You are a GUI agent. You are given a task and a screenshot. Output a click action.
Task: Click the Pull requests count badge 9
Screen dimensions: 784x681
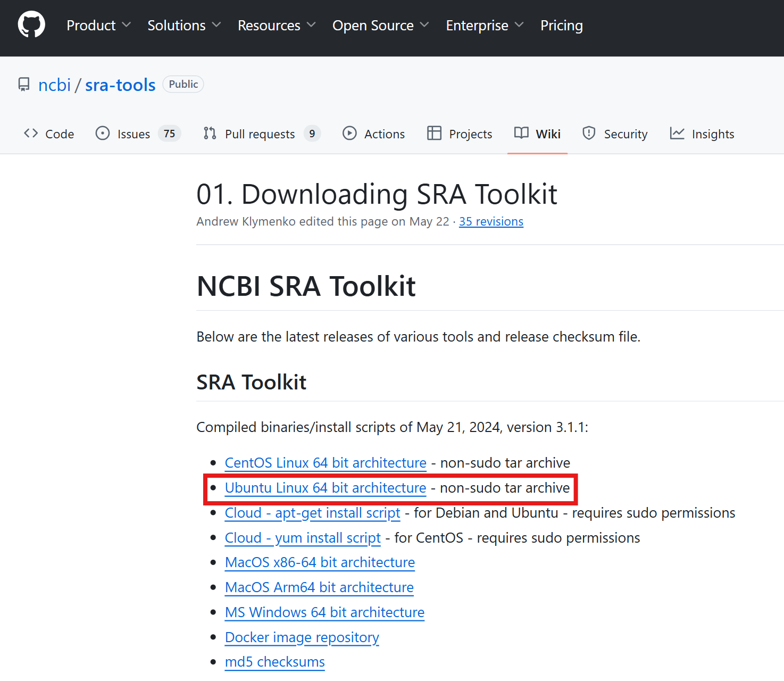pos(312,134)
